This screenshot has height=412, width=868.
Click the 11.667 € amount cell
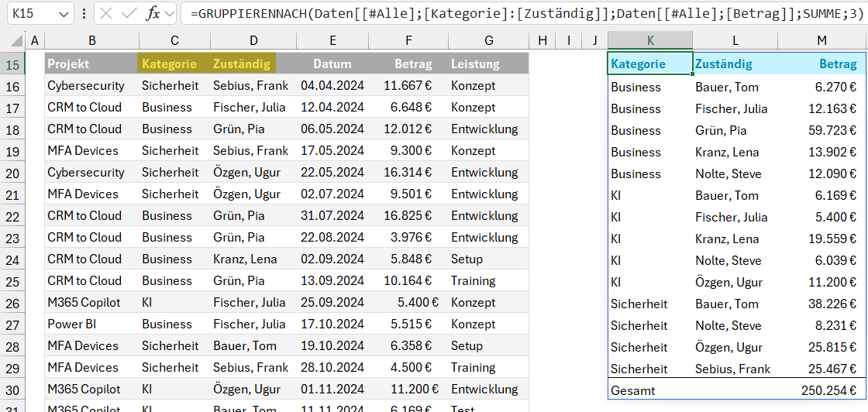(408, 86)
